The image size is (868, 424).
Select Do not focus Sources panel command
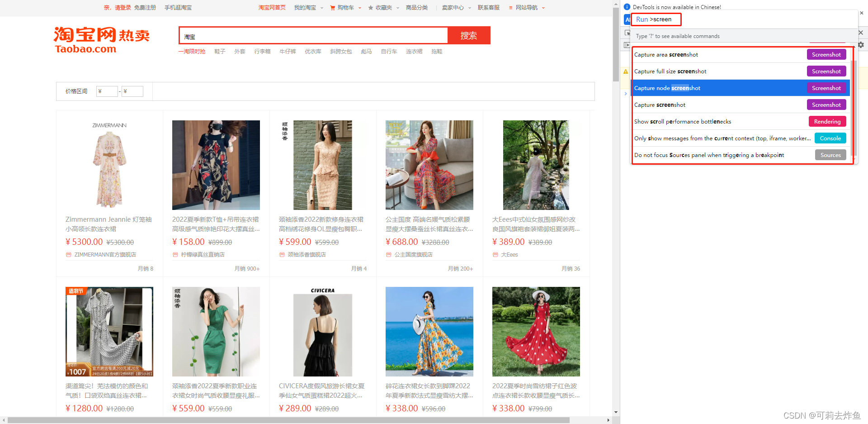tap(741, 155)
